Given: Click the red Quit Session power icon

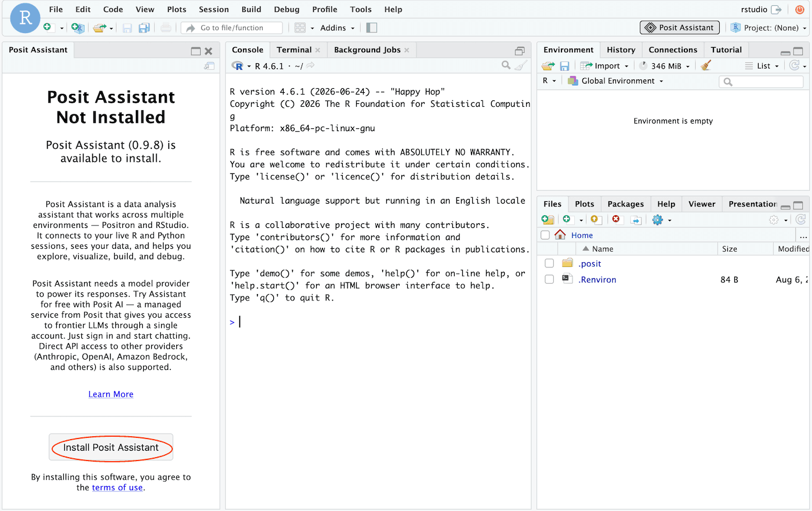Looking at the screenshot, I should tap(800, 9).
